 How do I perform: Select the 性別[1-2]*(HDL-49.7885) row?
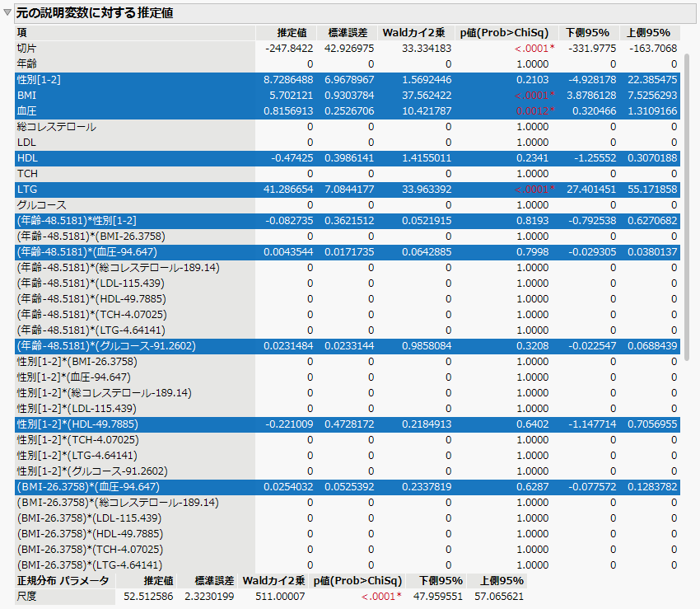coord(348,424)
